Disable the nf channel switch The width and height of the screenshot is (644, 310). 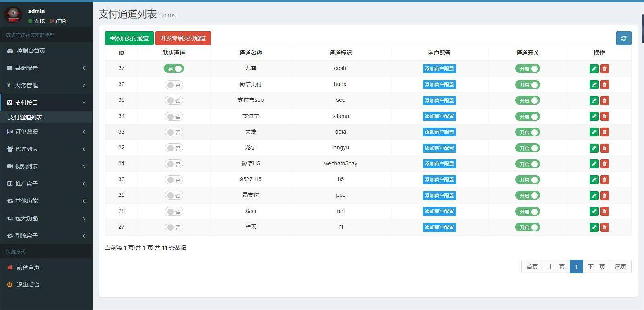click(x=528, y=227)
